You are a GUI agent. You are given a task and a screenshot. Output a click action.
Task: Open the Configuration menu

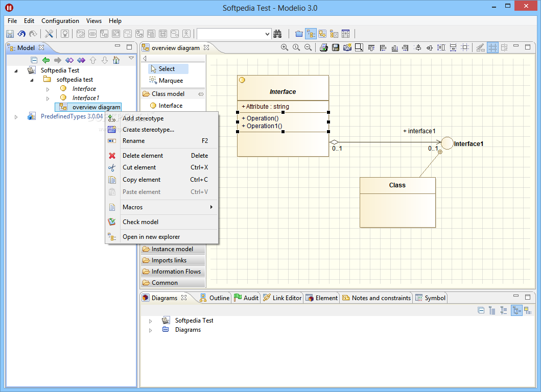(x=60, y=21)
